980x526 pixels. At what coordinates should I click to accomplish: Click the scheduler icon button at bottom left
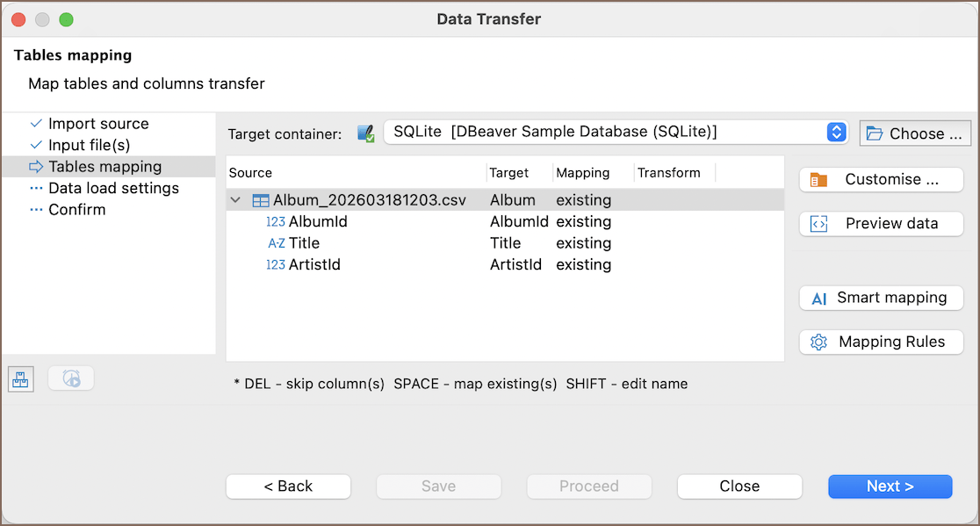coord(71,378)
